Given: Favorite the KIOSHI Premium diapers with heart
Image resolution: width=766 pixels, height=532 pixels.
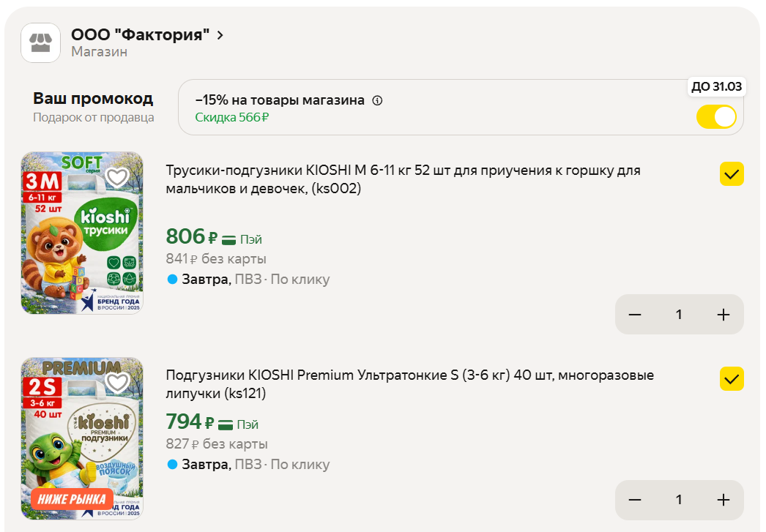Looking at the screenshot, I should 117,382.
